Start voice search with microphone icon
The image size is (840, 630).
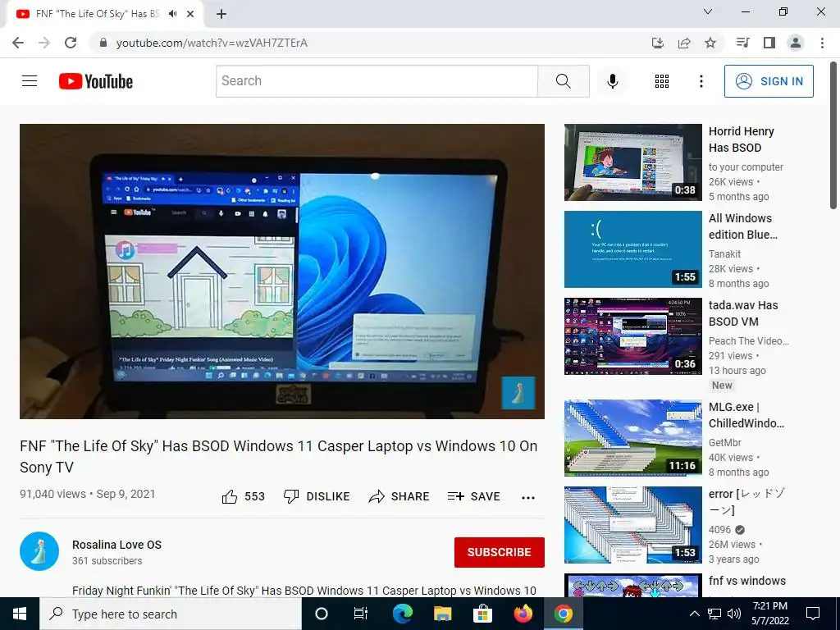612,81
